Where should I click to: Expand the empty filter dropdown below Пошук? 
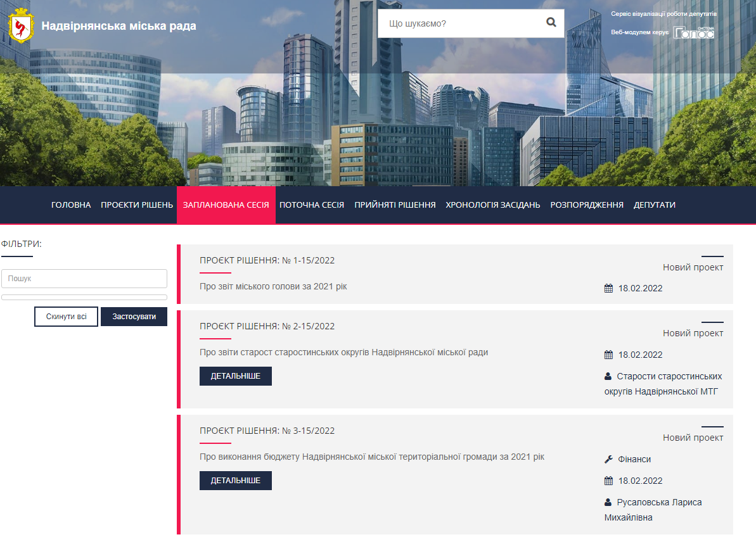coord(84,297)
